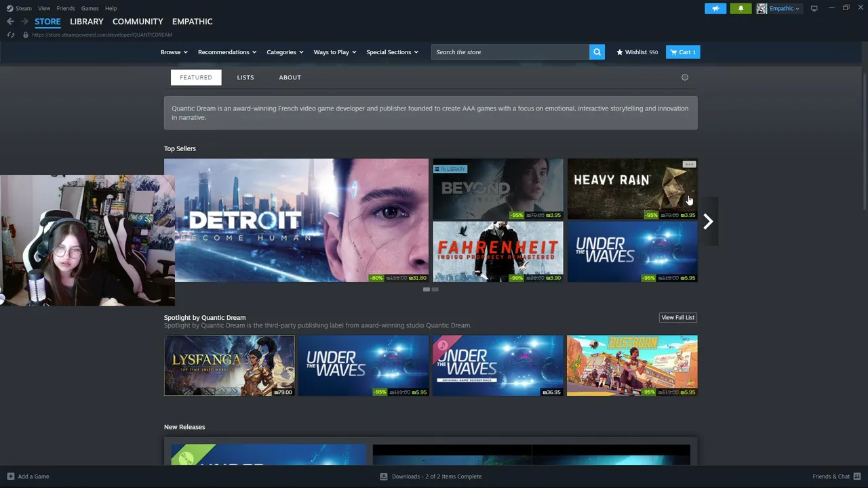This screenshot has height=488, width=868.
Task: Open the Help menu
Action: (111, 8)
